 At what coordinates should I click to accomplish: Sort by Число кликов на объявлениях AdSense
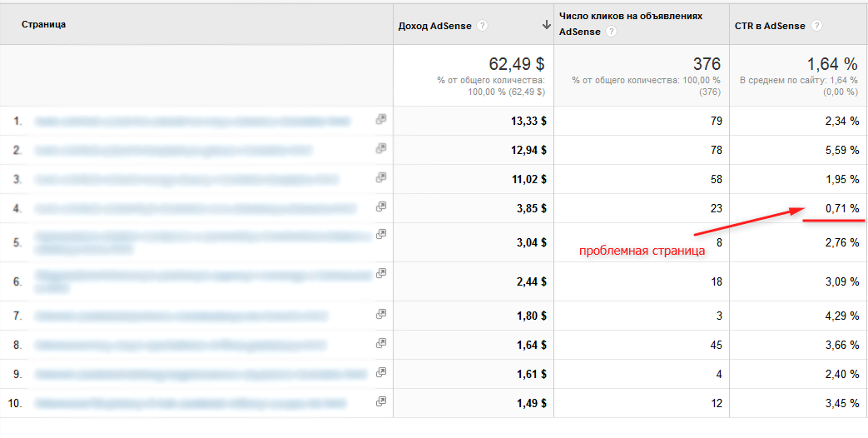tap(631, 17)
